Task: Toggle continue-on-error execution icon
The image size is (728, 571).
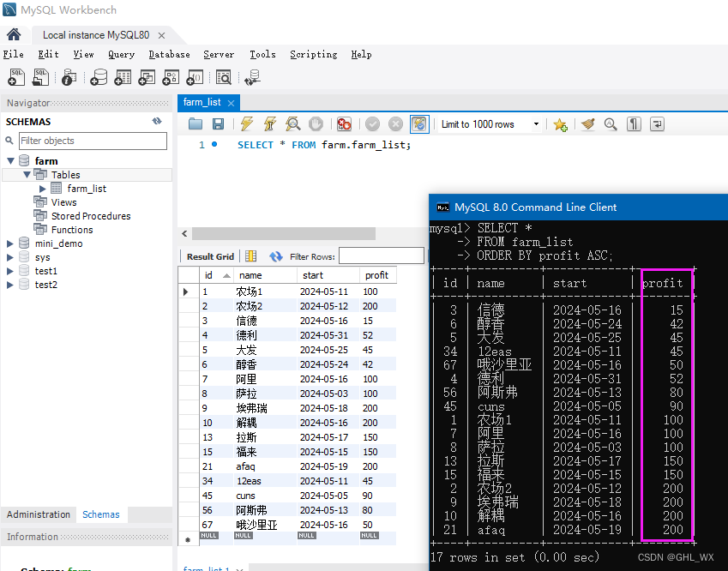Action: coord(344,124)
